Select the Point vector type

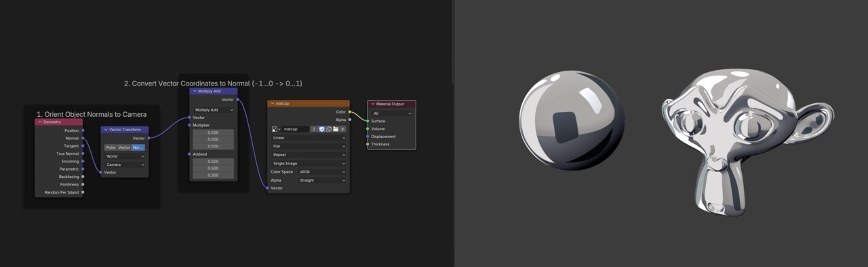click(111, 147)
